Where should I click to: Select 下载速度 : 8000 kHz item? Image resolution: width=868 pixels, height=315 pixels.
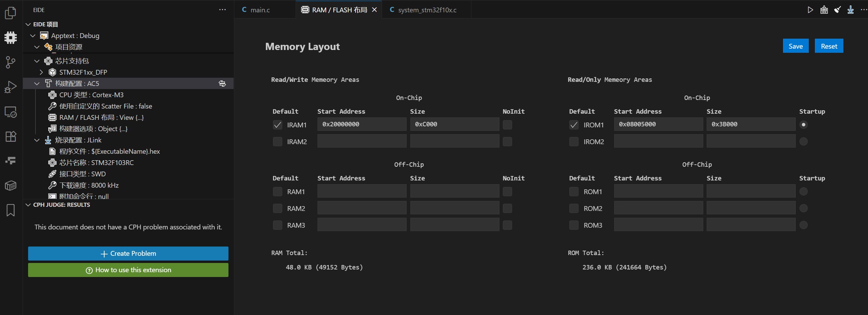pyautogui.click(x=128, y=185)
